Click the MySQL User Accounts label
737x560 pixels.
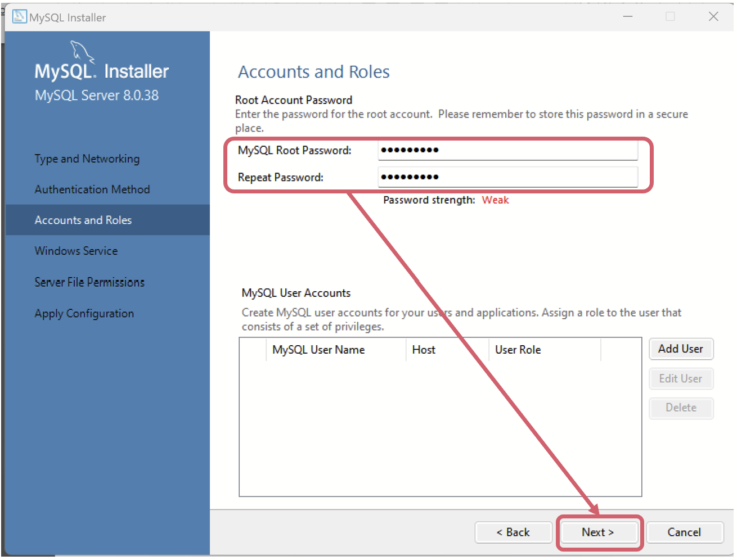click(x=296, y=293)
